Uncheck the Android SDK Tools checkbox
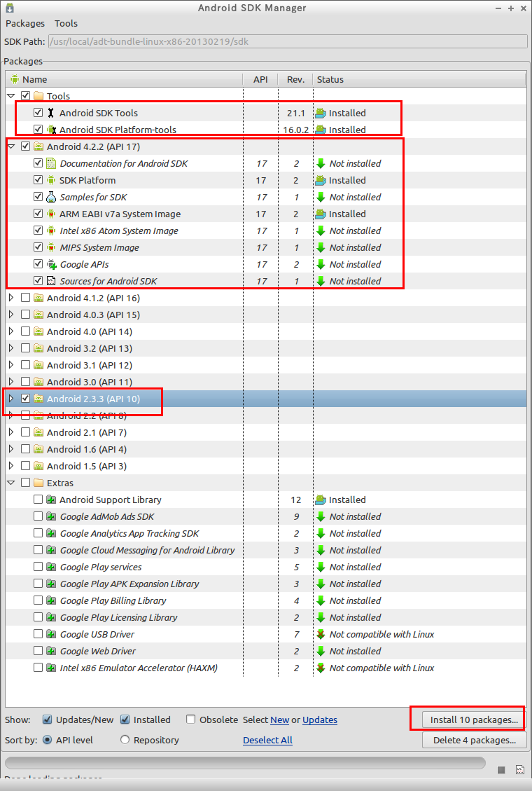The height and width of the screenshot is (791, 532). tap(38, 113)
